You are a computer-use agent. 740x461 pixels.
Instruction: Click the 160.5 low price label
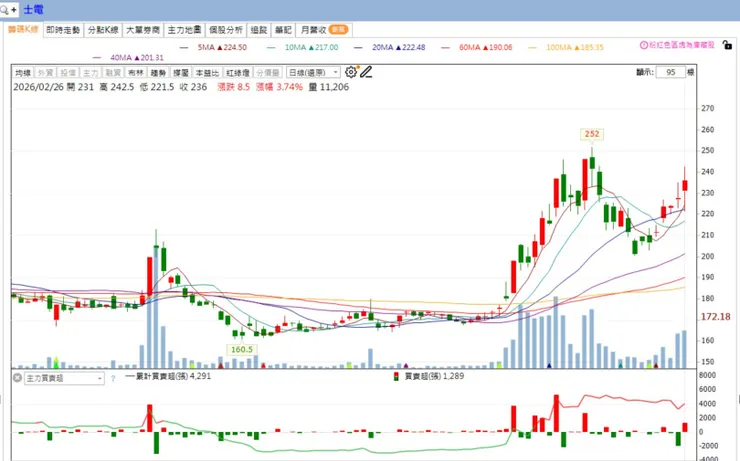(x=242, y=349)
